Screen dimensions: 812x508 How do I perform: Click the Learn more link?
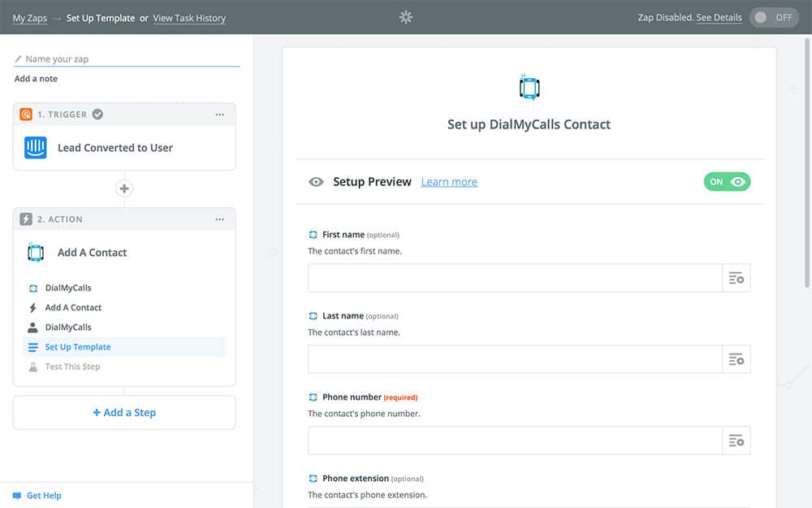coord(449,182)
